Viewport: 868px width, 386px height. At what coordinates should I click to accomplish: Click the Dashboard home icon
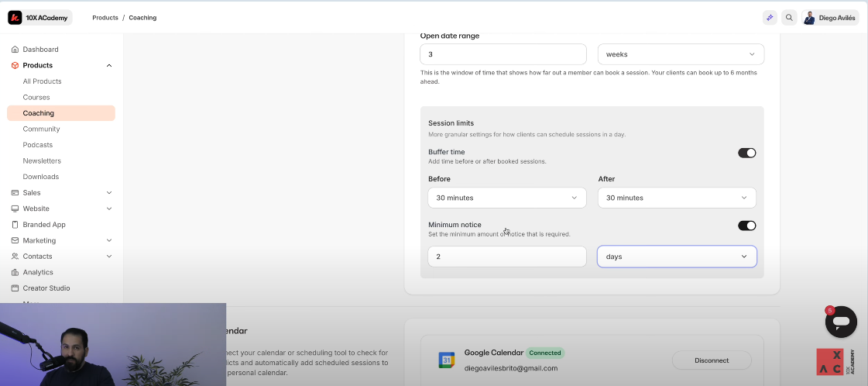click(x=15, y=50)
